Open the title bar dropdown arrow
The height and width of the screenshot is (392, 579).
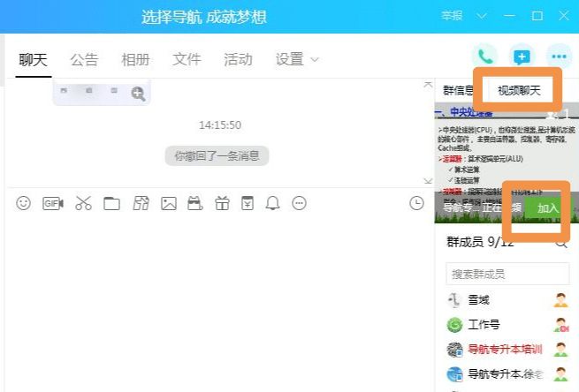click(x=482, y=16)
